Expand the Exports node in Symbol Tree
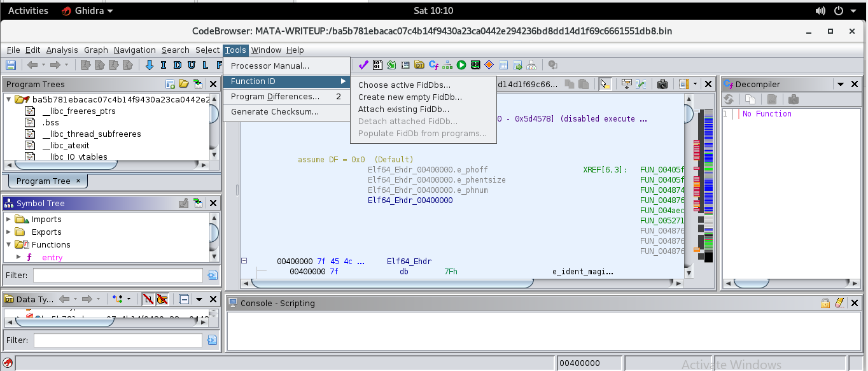Viewport: 868px width, 371px height. pos(9,232)
